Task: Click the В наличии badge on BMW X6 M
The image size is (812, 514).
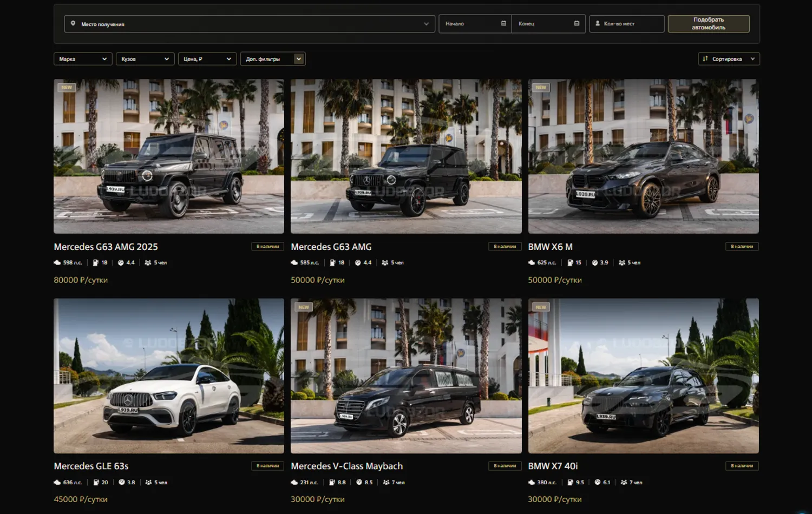Action: click(x=742, y=247)
